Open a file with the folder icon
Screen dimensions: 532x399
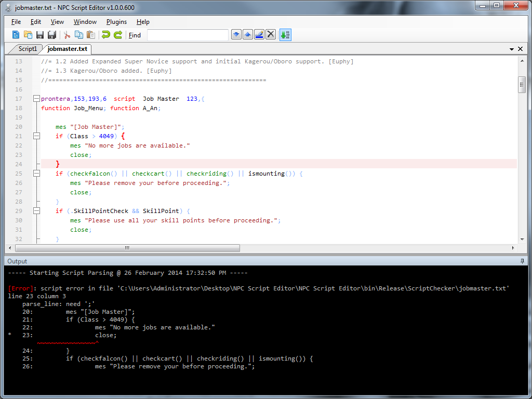(x=28, y=35)
